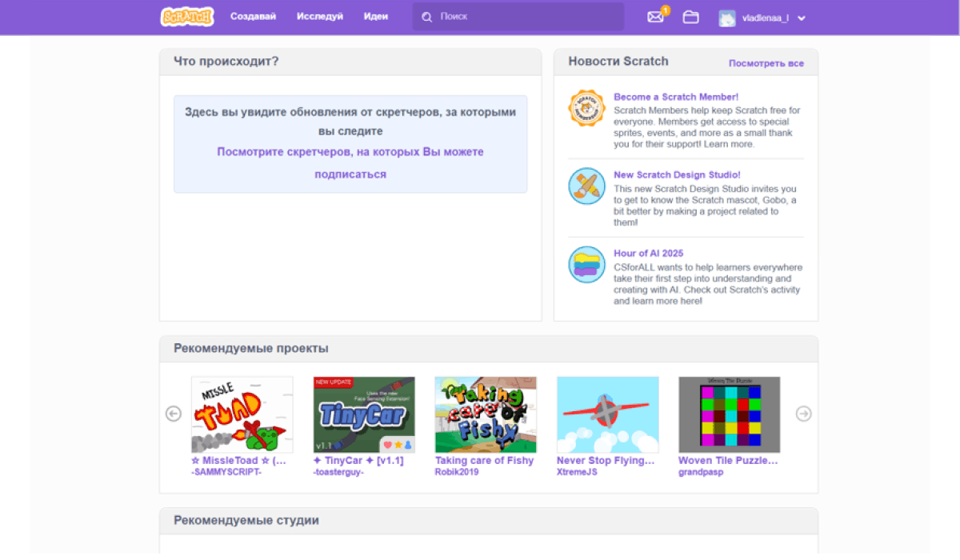
Task: Click the user avatar picture
Action: 726,18
